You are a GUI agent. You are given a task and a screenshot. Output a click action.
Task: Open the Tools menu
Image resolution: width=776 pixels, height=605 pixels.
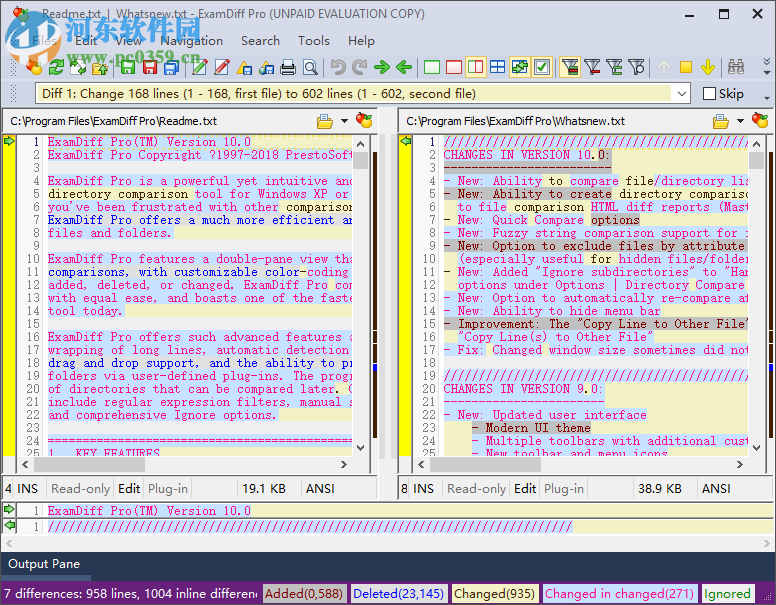click(x=313, y=41)
